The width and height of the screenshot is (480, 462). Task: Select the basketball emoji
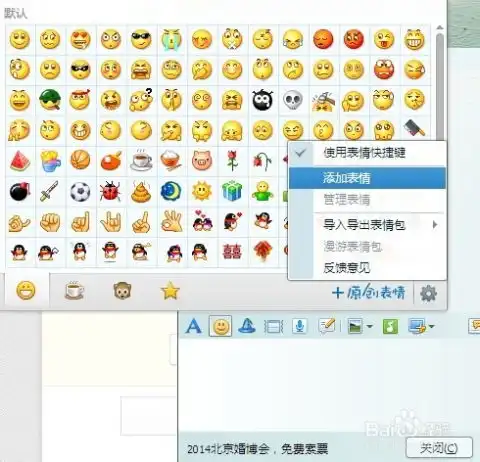coord(80,160)
